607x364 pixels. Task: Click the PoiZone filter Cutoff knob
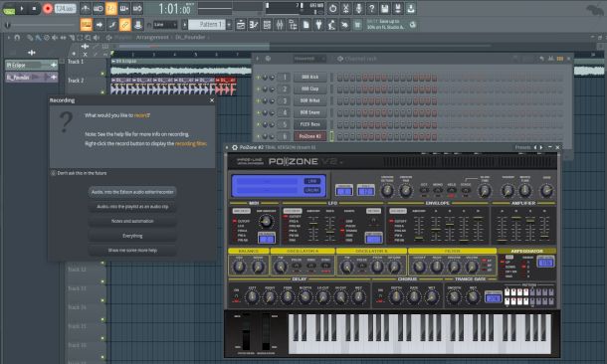point(419,267)
